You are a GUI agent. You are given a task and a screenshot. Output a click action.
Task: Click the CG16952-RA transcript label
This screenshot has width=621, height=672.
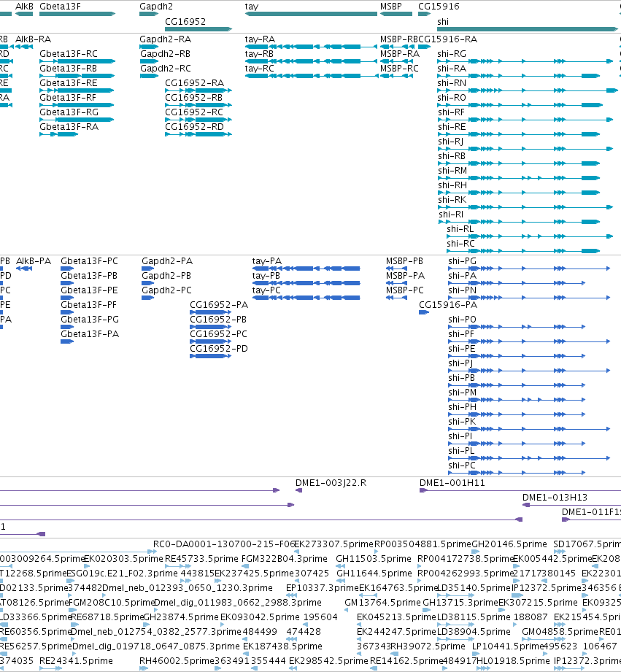(x=195, y=82)
